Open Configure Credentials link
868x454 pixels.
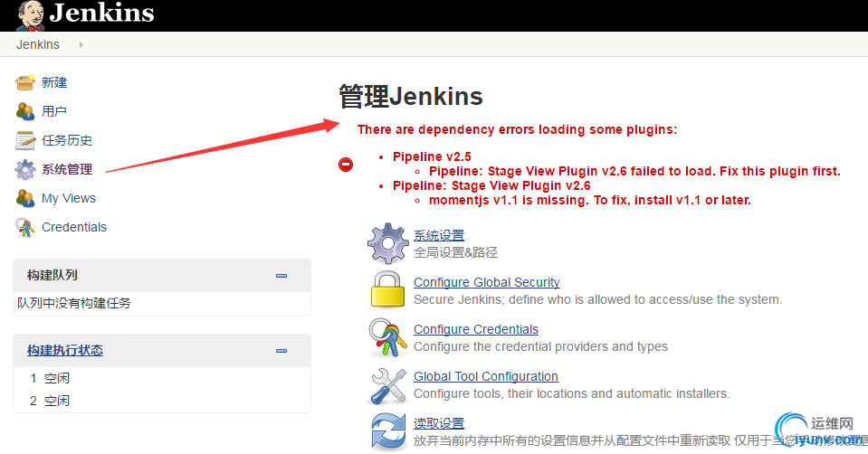pyautogui.click(x=476, y=329)
